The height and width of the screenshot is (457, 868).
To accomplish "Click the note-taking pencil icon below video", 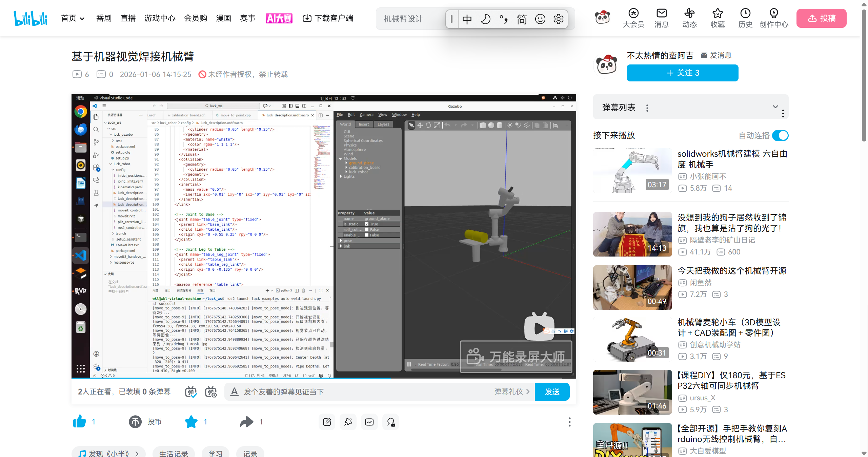I will pos(327,422).
